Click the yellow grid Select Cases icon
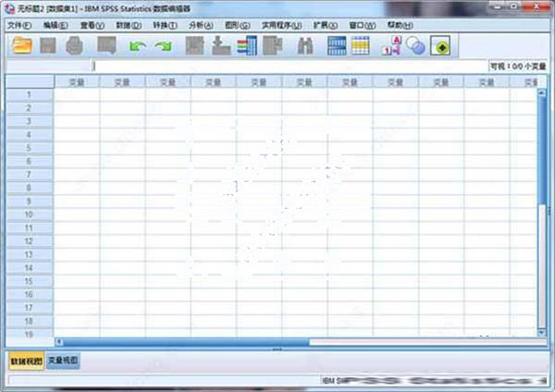Image resolution: width=555 pixels, height=392 pixels. click(x=361, y=46)
